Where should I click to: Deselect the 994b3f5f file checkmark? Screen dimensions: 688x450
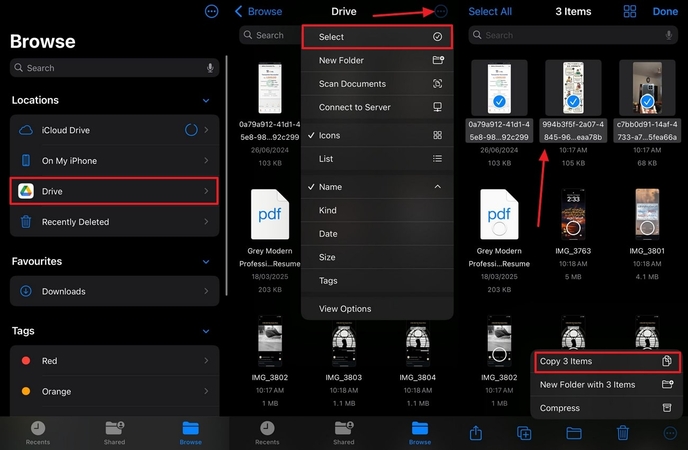point(573,101)
